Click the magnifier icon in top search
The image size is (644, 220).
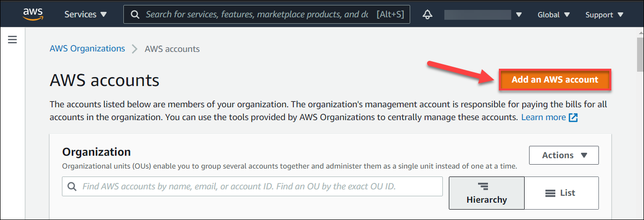135,15
